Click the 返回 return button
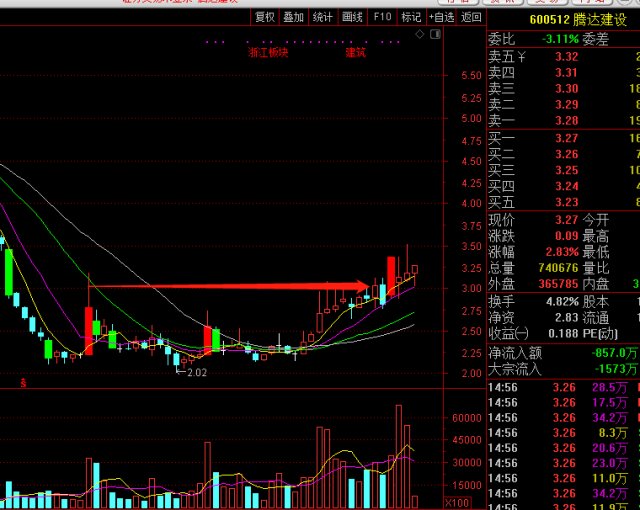Viewport: 640px width, 510px height. pyautogui.click(x=471, y=17)
